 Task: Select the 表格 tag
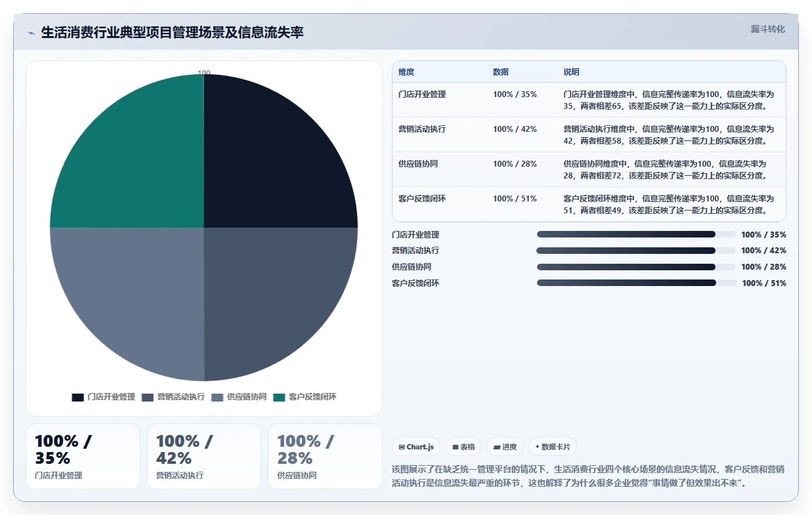coord(463,447)
